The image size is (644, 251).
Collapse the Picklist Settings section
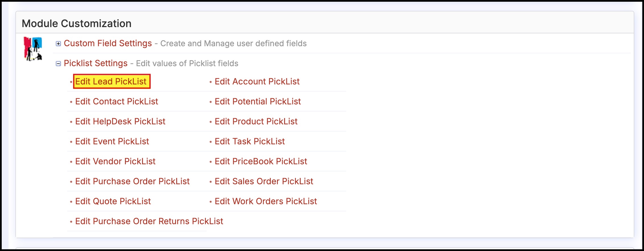[x=58, y=64]
